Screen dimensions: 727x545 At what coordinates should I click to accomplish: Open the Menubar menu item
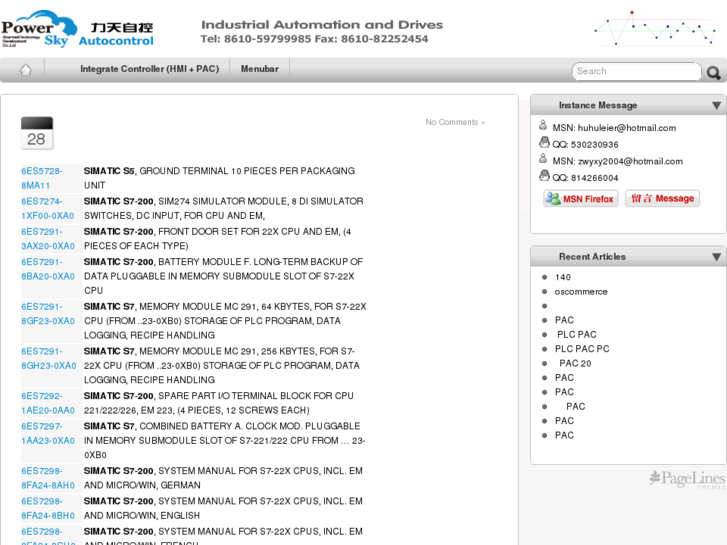click(x=260, y=69)
